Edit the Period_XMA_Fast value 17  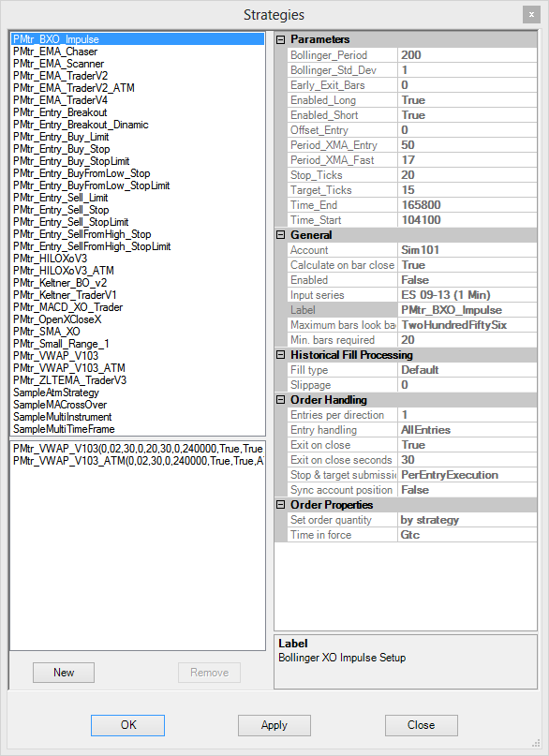pyautogui.click(x=467, y=159)
